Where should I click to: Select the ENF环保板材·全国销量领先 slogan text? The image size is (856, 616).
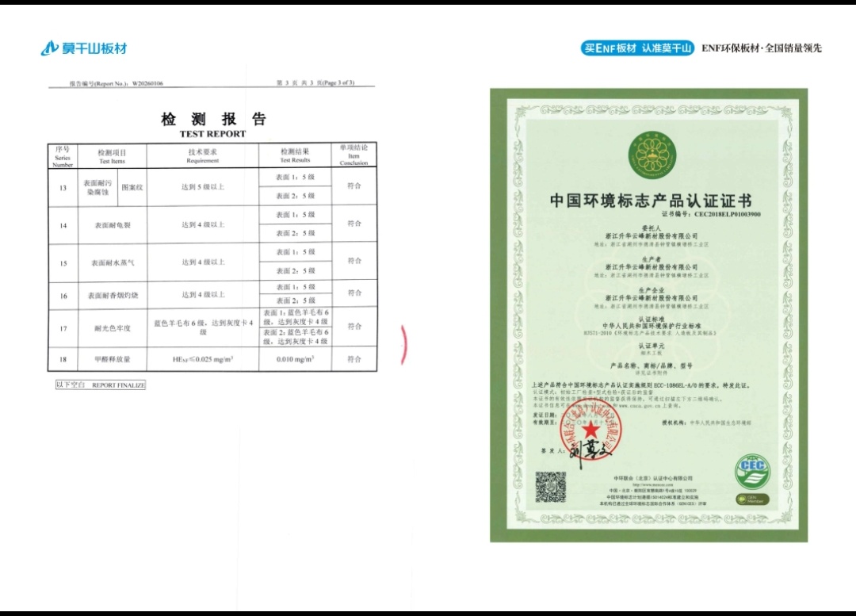tap(762, 48)
